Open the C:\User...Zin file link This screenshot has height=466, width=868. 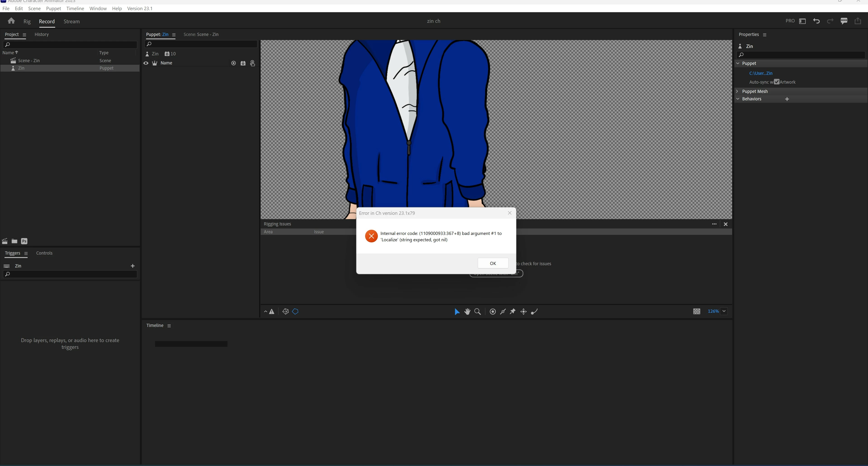pos(761,73)
